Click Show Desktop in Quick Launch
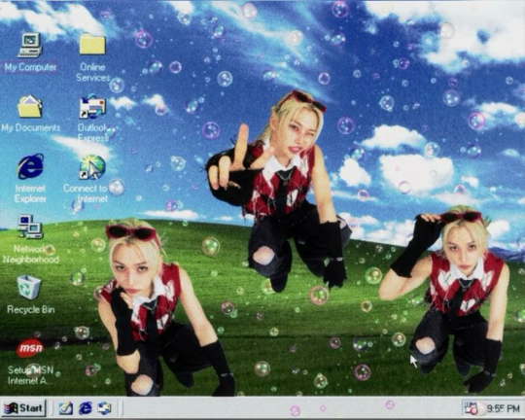This screenshot has height=420, width=525. click(x=66, y=408)
